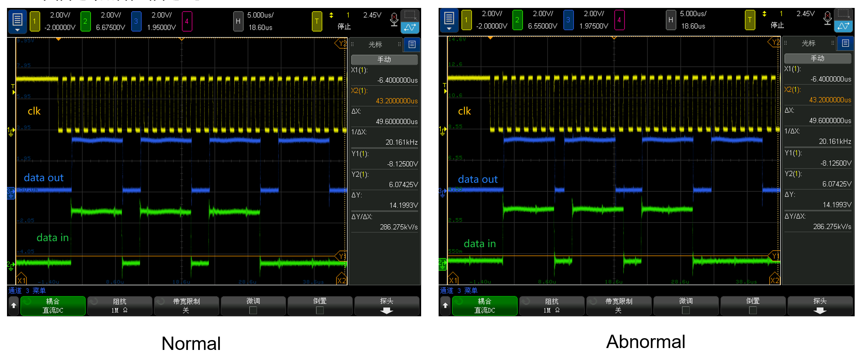868x355 pixels.
Task: Click back arrow softkey in Abnormal scope
Action: [x=445, y=305]
